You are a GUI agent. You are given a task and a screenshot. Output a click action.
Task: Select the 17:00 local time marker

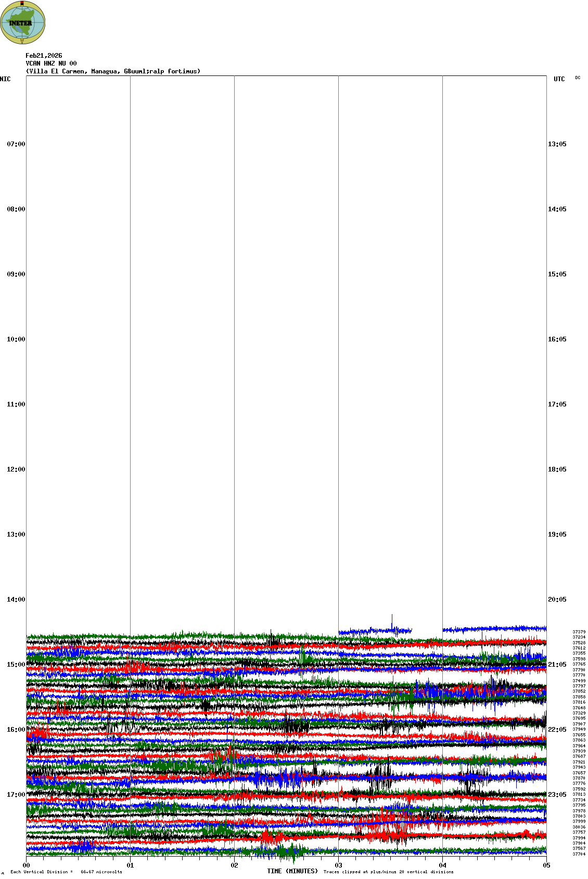[x=16, y=795]
